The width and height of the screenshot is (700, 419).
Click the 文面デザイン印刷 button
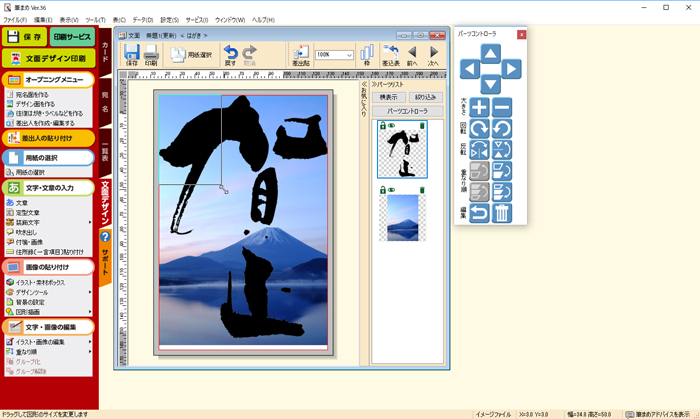pos(47,59)
